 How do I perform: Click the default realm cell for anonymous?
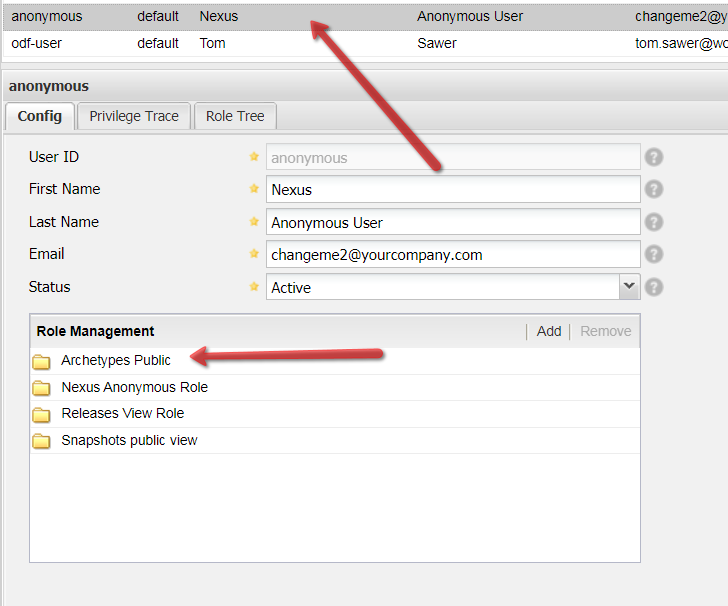point(158,16)
